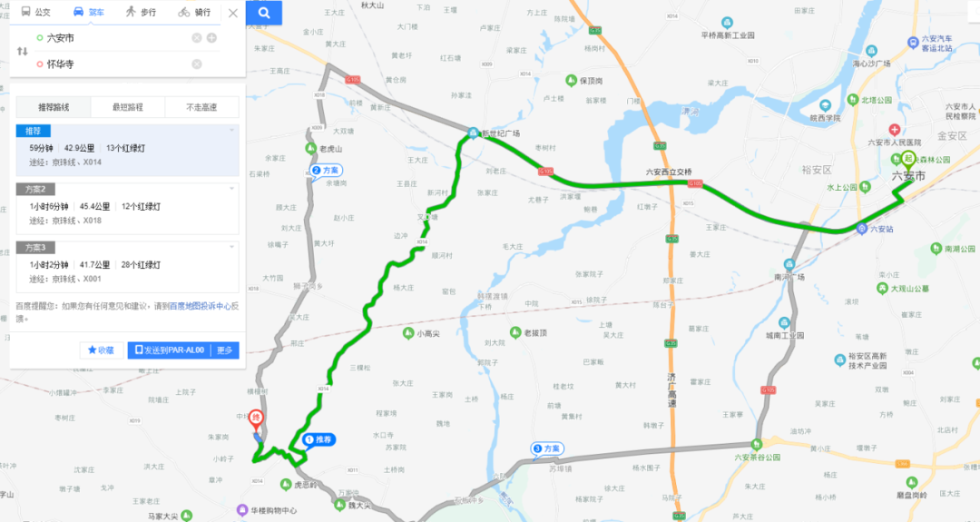980x522 pixels.
Task: Click the 收藏 favorite button
Action: click(x=102, y=350)
